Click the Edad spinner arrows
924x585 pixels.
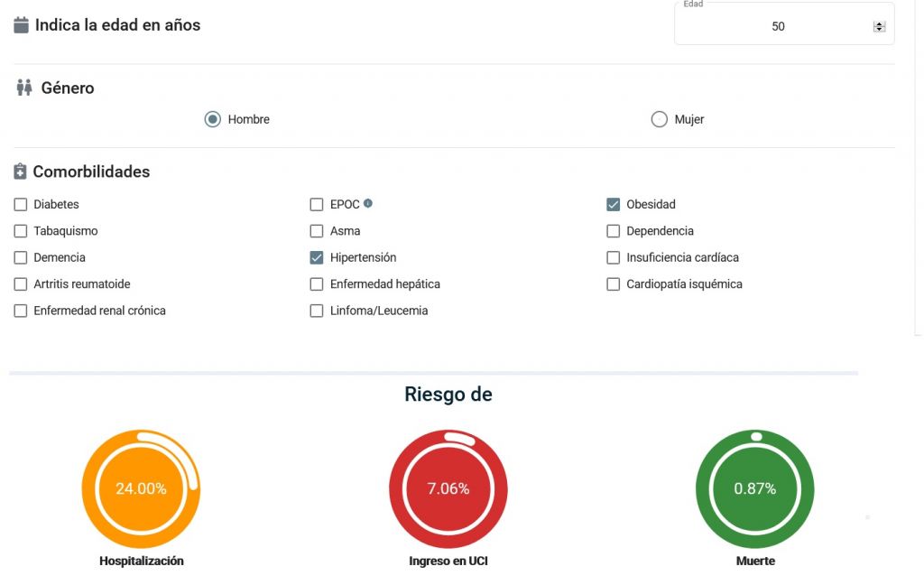[x=879, y=27]
